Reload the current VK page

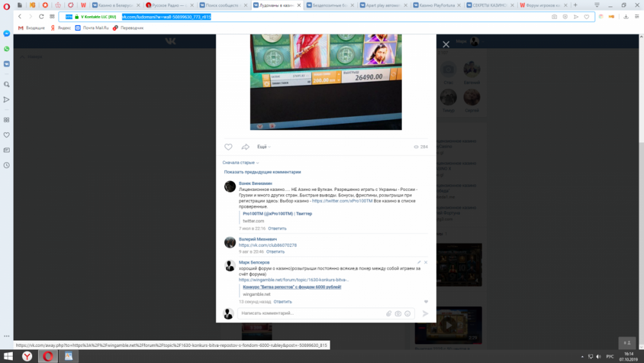tap(41, 17)
